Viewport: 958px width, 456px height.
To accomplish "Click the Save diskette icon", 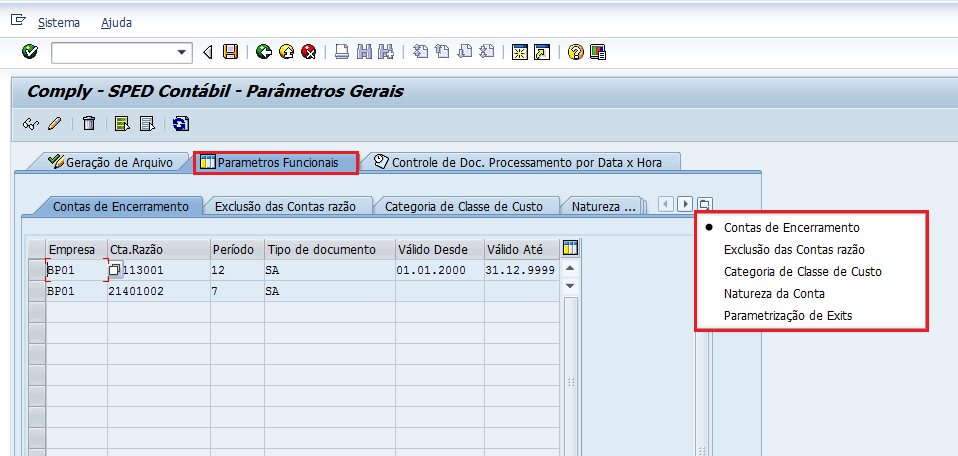I will tap(230, 52).
